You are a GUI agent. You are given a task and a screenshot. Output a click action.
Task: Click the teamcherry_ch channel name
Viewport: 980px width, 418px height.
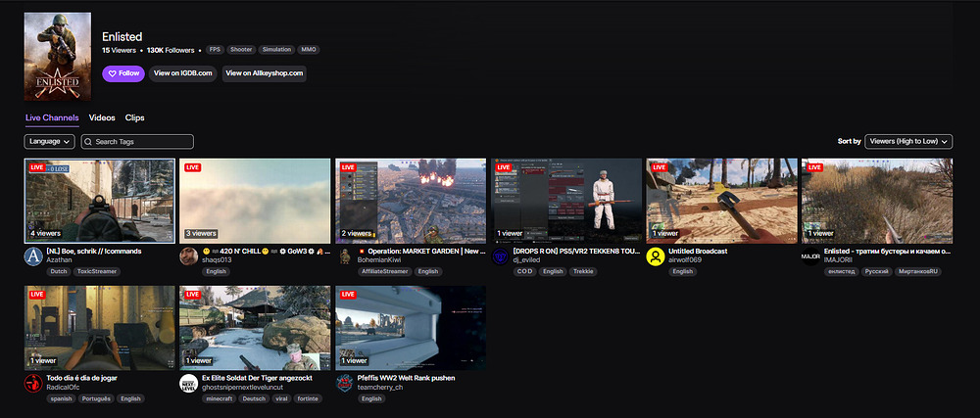[x=380, y=387]
